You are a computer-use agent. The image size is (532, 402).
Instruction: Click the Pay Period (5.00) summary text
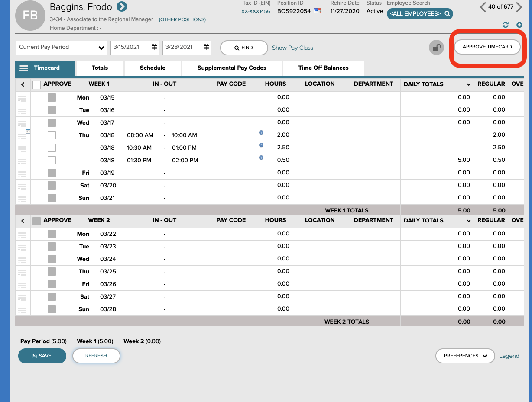click(43, 341)
